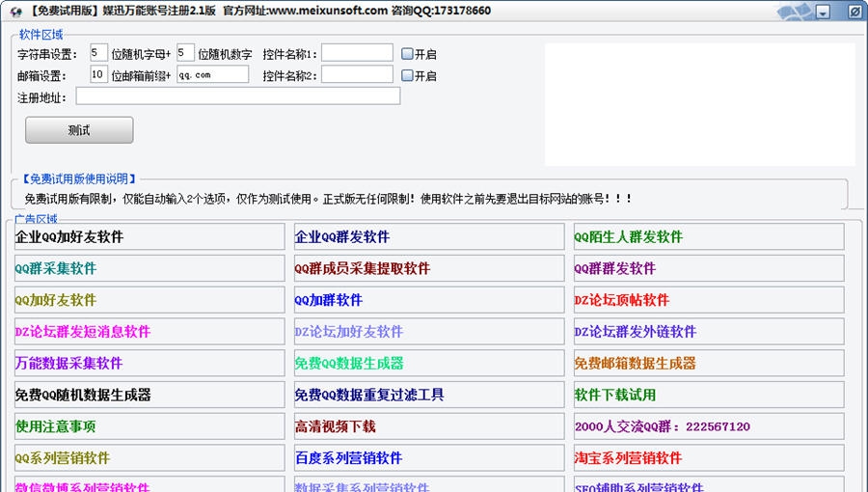Viewport: 868px width, 492px height.
Task: Open QQ加群软件 ad button
Action: pos(429,300)
